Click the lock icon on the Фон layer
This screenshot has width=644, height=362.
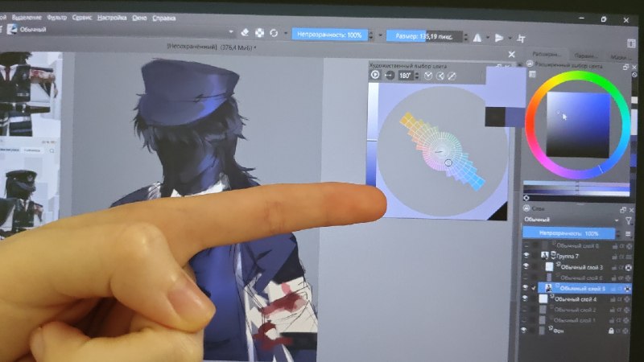611,331
